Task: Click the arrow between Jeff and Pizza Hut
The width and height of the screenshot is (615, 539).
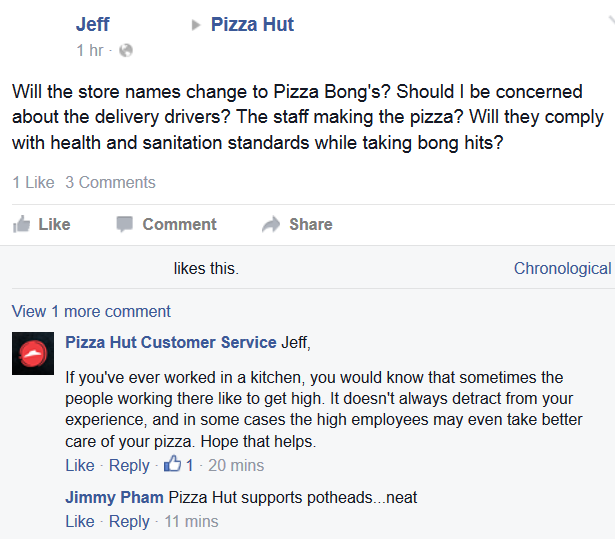Action: 196,25
